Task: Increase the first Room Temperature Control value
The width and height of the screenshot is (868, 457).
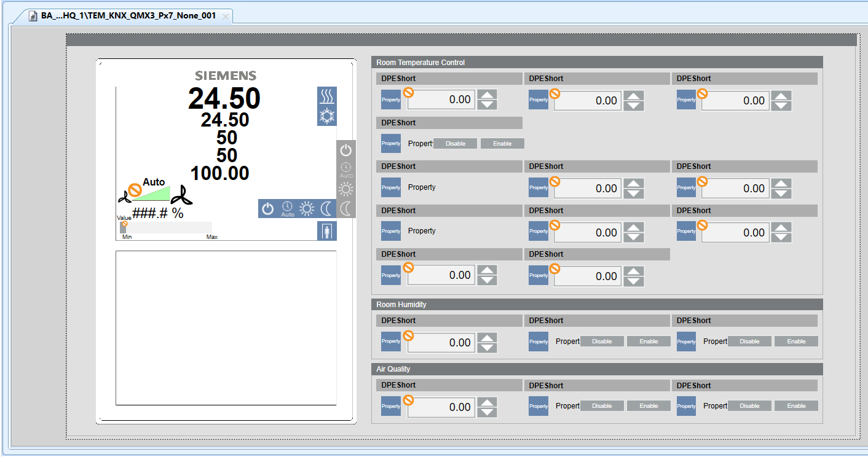Action: 487,95
